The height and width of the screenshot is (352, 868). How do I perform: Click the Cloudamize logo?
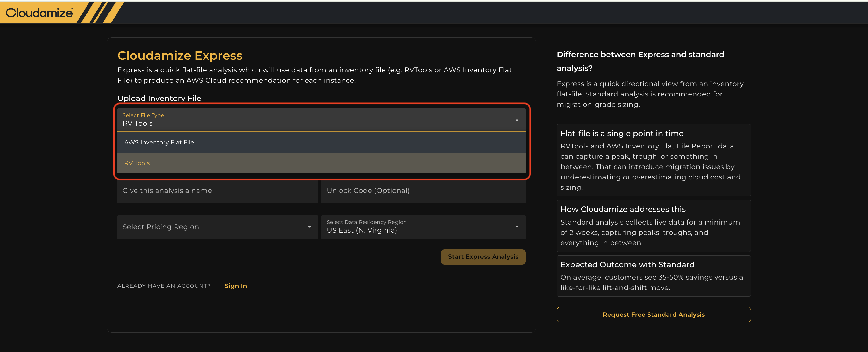[39, 13]
